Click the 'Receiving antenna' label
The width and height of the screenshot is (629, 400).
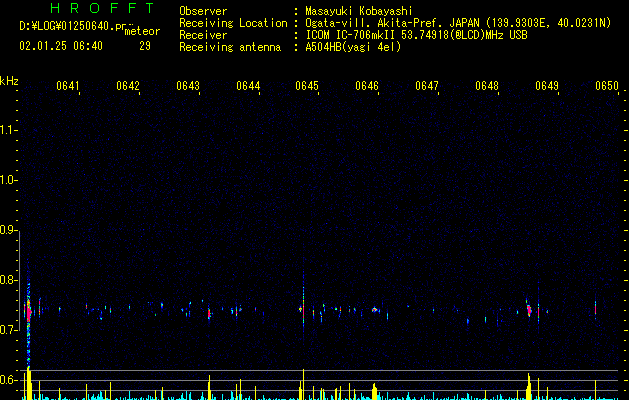(x=230, y=47)
